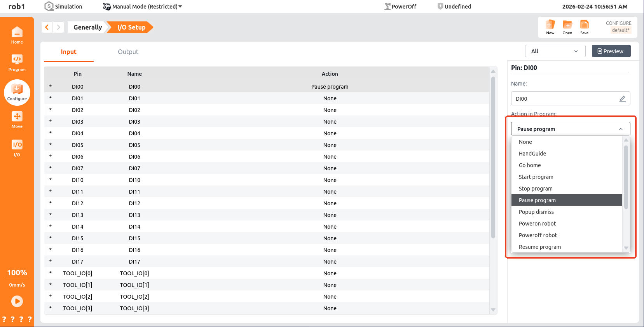Switch to the Output tab
The height and width of the screenshot is (327, 644).
(x=128, y=52)
